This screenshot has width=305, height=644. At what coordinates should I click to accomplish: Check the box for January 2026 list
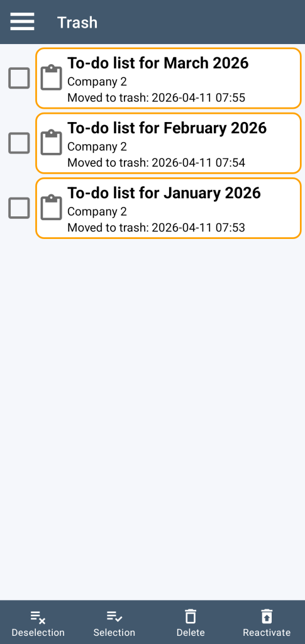19,208
